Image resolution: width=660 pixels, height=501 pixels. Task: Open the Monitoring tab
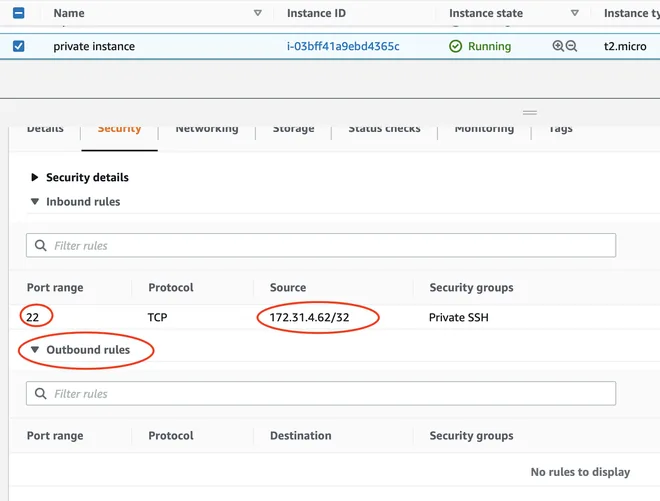484,128
